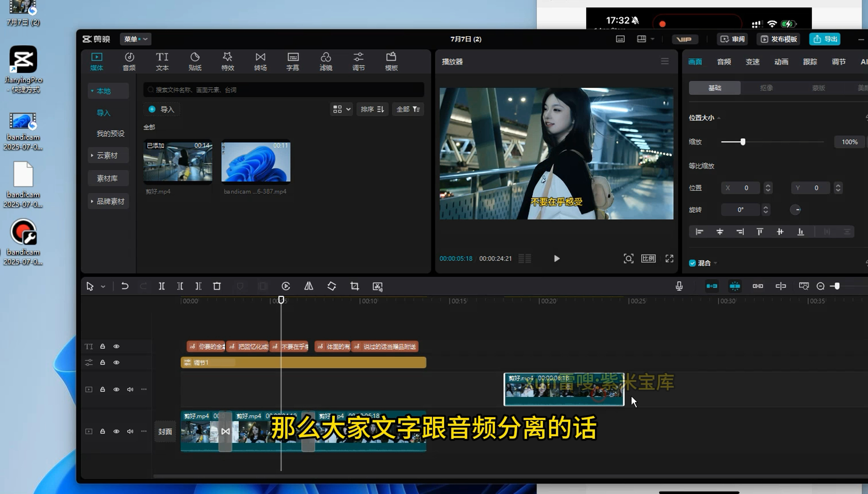Click the microphone record voiceover icon
Viewport: 868px width, 494px height.
point(679,286)
